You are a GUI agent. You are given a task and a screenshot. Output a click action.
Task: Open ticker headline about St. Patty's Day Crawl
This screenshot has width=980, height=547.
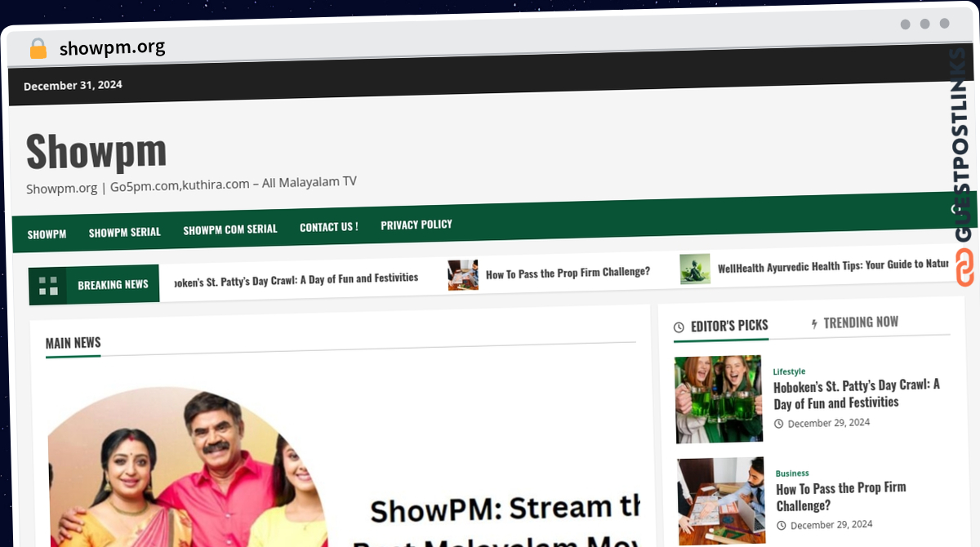coord(296,278)
